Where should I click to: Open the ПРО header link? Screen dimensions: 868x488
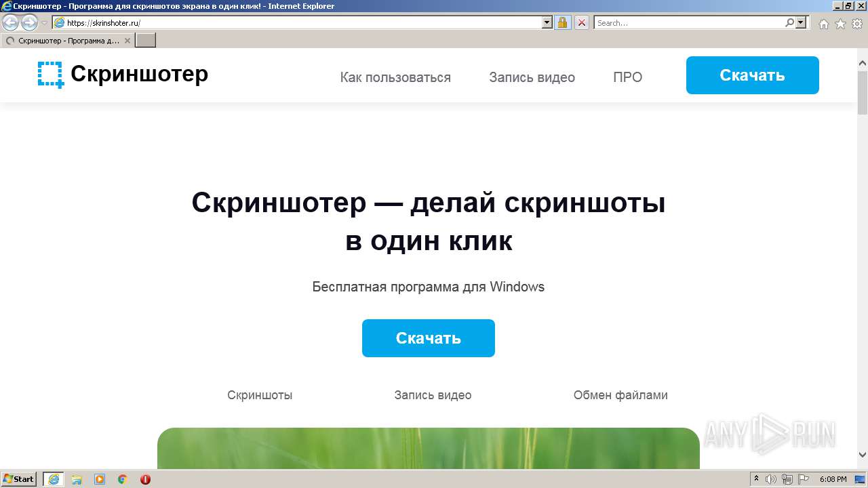coord(627,77)
